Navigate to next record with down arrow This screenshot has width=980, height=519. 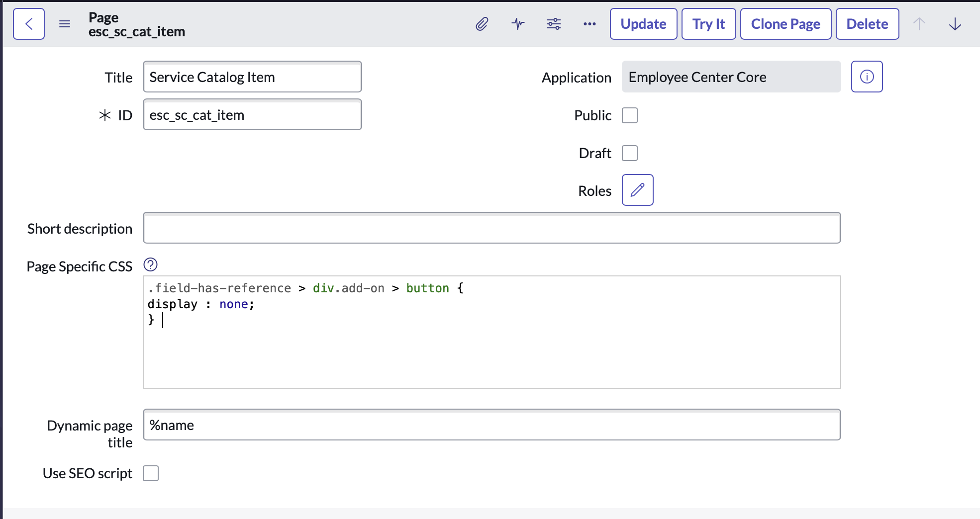coord(955,23)
